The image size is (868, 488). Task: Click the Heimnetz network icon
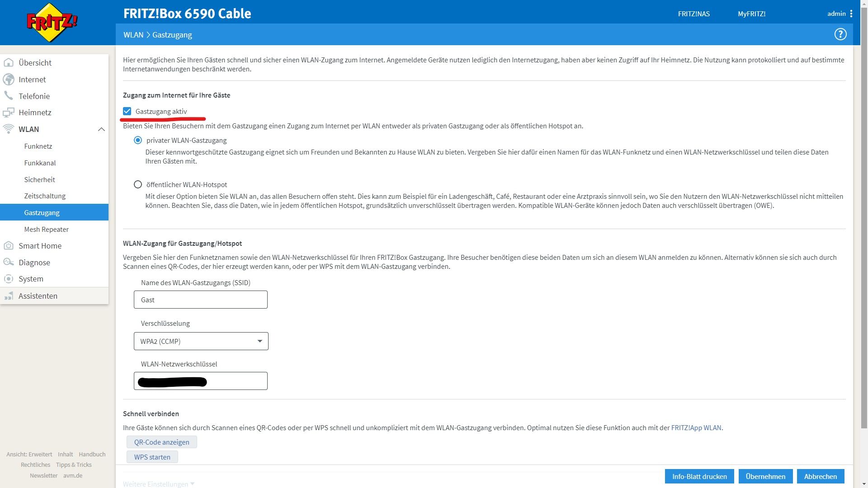(x=9, y=113)
